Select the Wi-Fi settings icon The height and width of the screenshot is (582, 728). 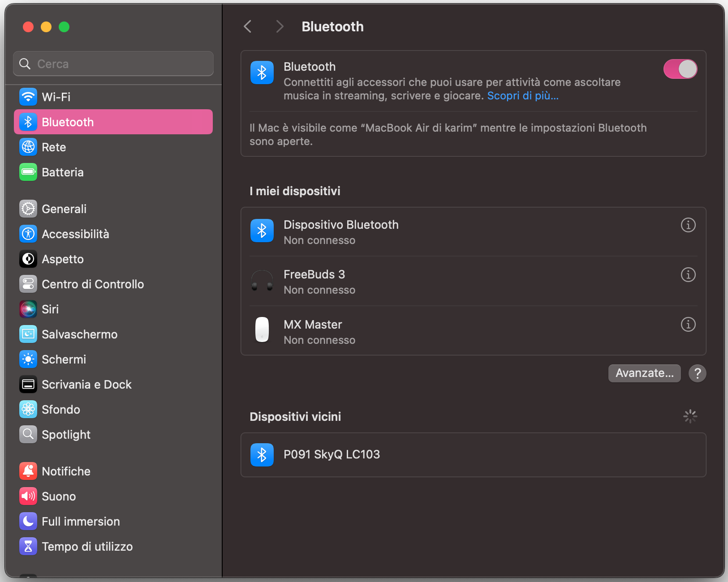(28, 97)
